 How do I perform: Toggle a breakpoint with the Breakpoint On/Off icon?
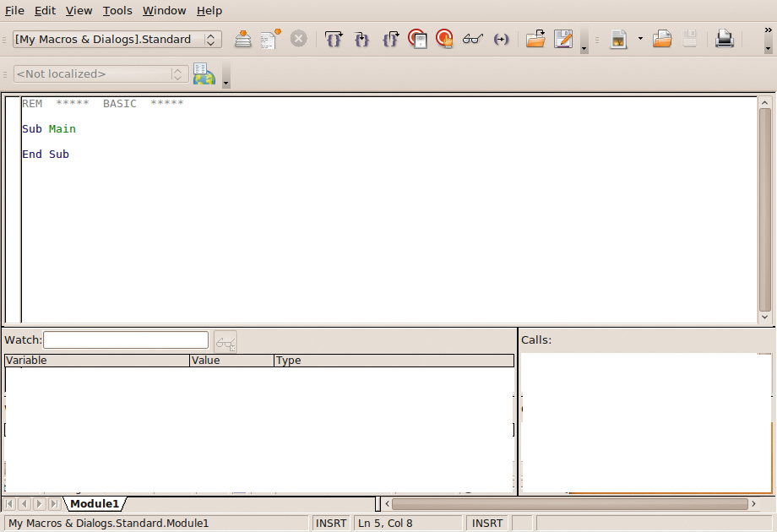(x=417, y=39)
